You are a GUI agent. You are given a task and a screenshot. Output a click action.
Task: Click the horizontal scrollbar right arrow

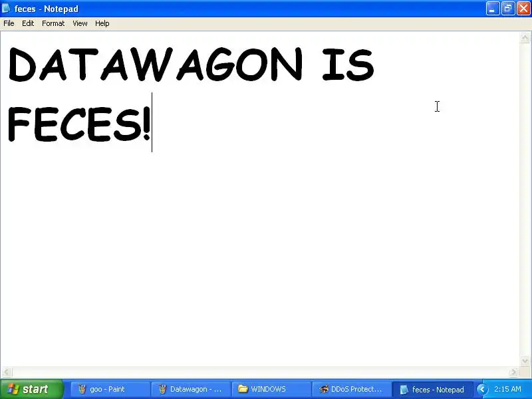click(513, 372)
